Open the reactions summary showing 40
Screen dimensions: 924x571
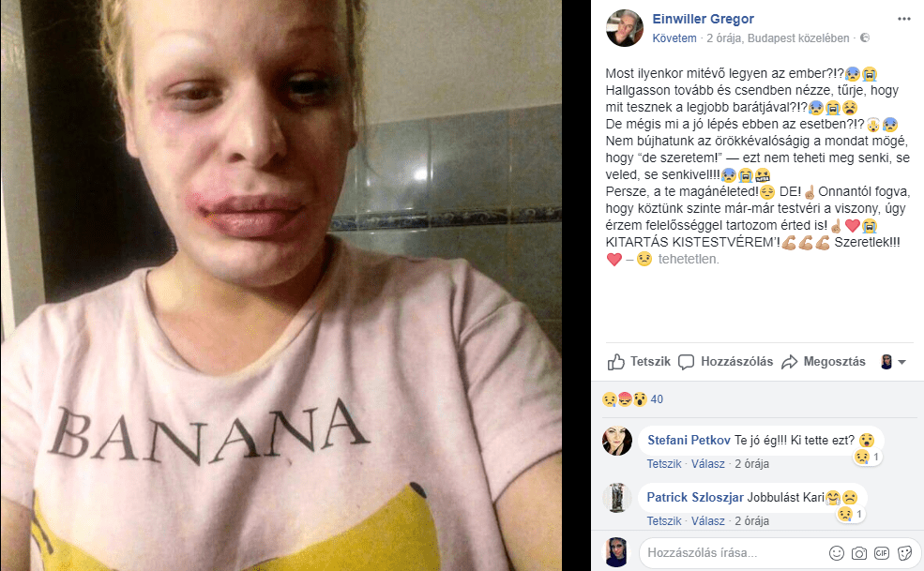[632, 398]
